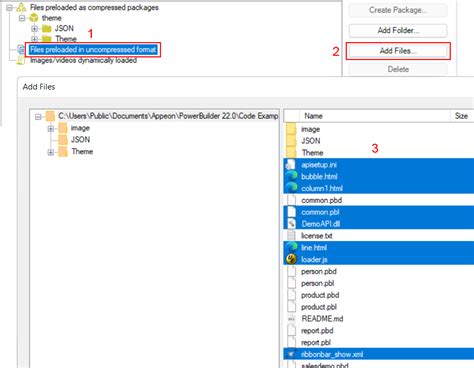Click the Create Package... button
The height and width of the screenshot is (368, 474).
pyautogui.click(x=398, y=10)
